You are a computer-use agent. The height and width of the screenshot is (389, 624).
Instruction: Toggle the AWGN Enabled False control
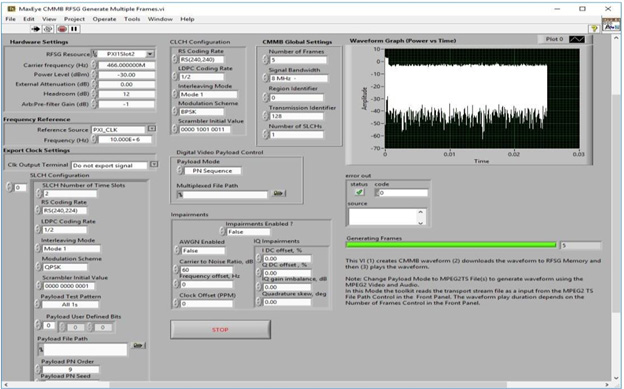(x=203, y=251)
